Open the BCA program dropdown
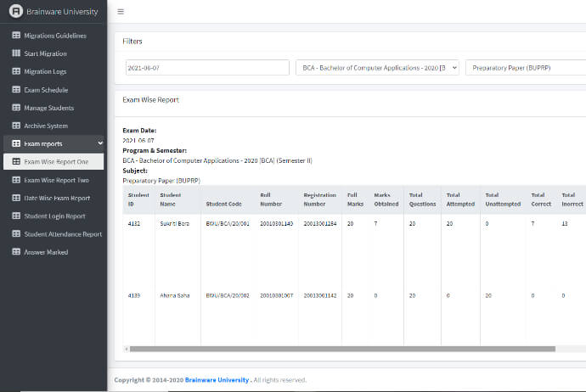Screen dimensions: 586x392 376,67
